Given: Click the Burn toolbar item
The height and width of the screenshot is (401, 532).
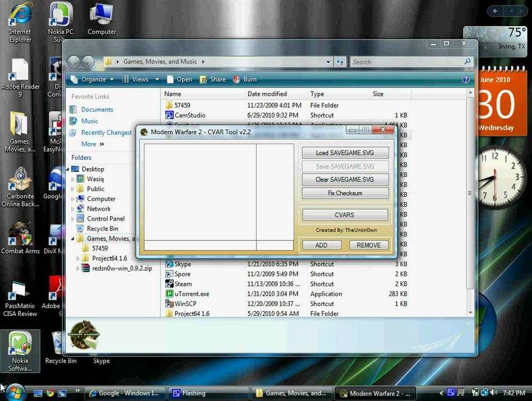Looking at the screenshot, I should pos(245,79).
